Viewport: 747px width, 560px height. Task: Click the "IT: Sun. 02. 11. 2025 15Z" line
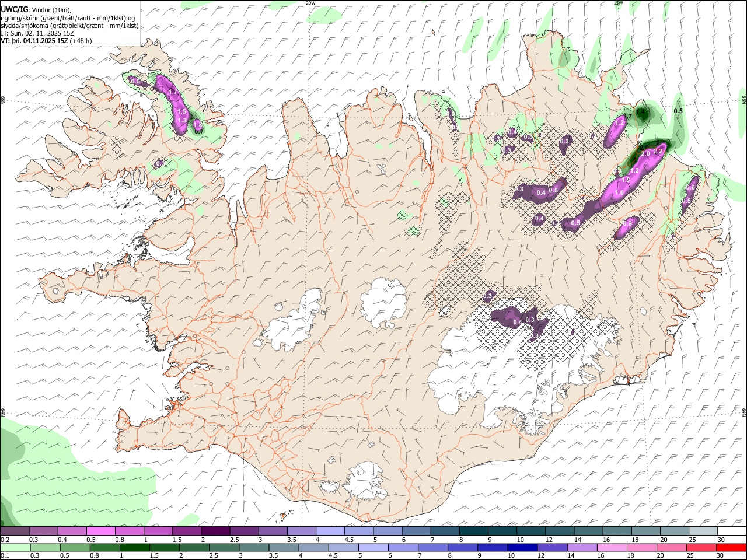[x=37, y=33]
